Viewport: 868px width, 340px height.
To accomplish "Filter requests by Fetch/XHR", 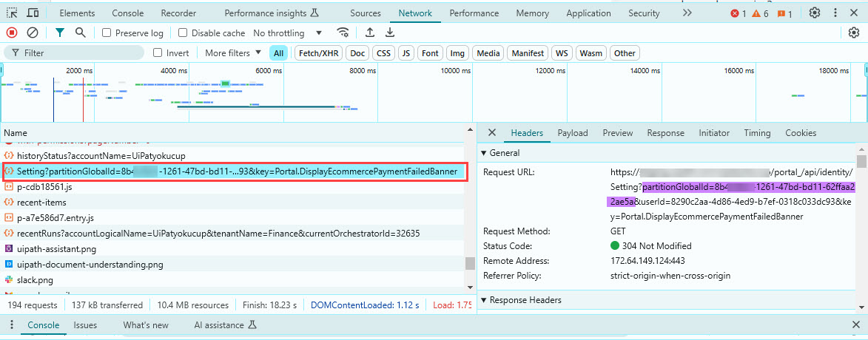I will click(x=318, y=53).
